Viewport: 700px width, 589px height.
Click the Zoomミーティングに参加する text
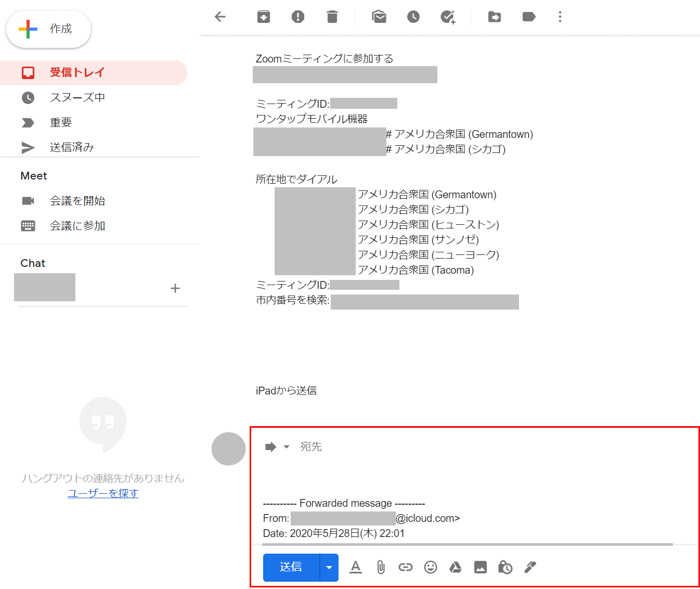(325, 59)
